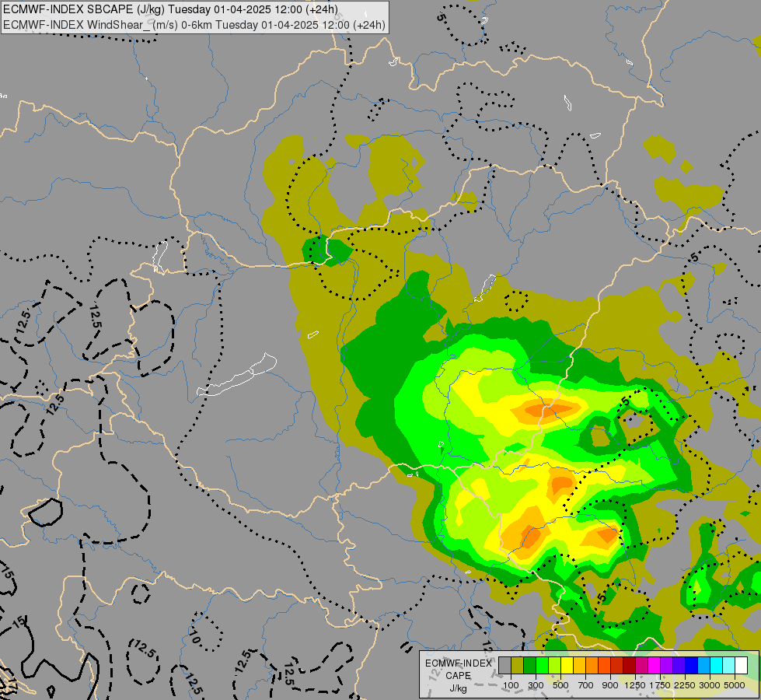The width and height of the screenshot is (761, 700).
Task: Pick the yellow-green legend swatch before 500
Action: click(x=555, y=665)
